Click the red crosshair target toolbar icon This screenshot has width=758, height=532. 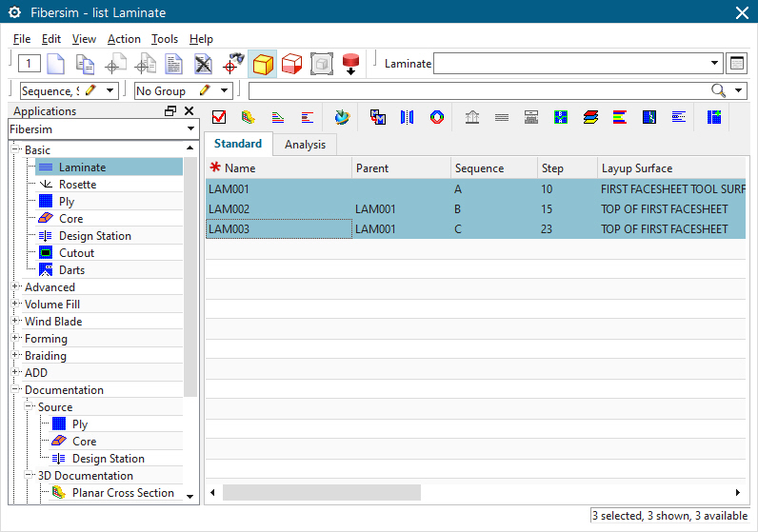click(x=232, y=64)
